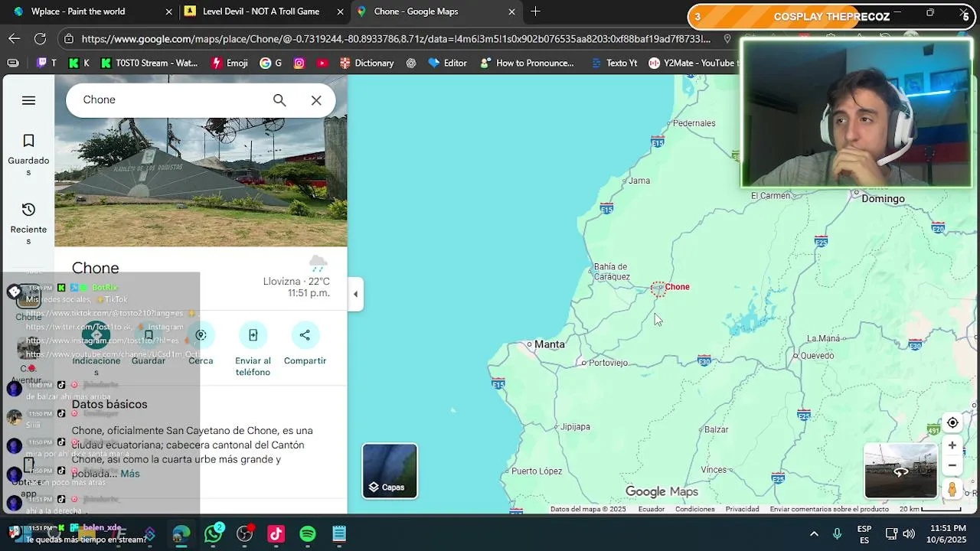Open a new browser tab with plus
Screen dimensions: 980x551
tap(535, 11)
